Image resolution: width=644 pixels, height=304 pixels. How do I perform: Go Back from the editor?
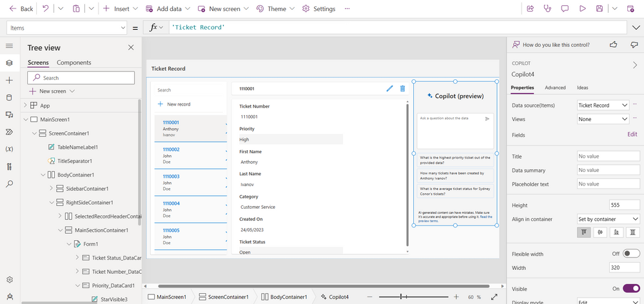(x=21, y=8)
